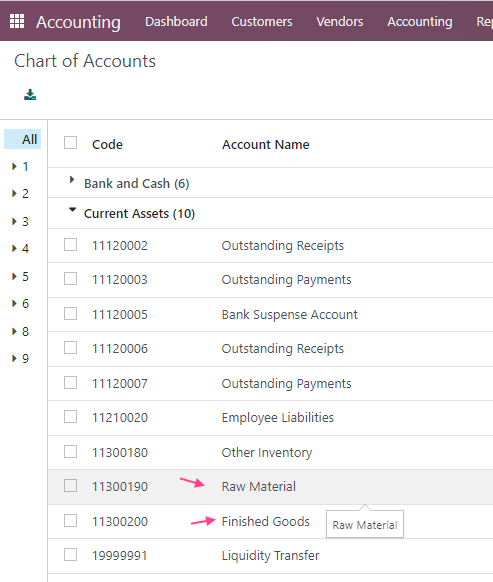Collapse the Current Assets group
493x582 pixels.
coord(139,213)
